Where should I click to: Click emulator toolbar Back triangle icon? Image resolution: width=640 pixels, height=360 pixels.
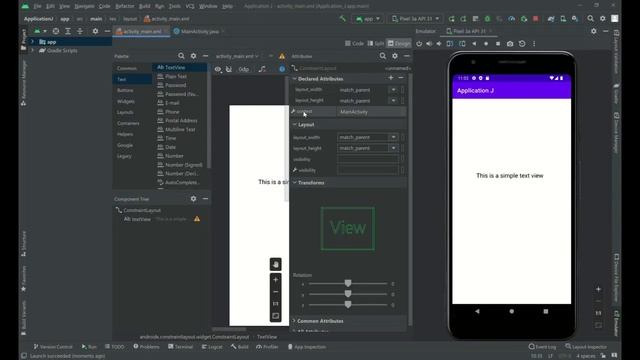point(474,44)
